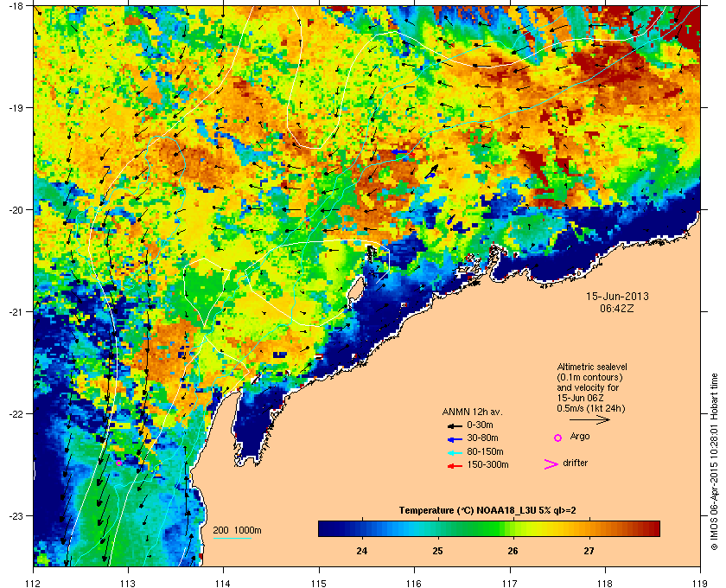This screenshot has width=726, height=588.
Task: Click the longitude axis label 114
Action: tap(223, 583)
